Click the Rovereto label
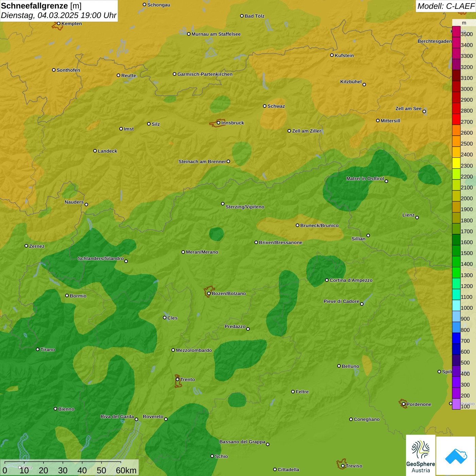 (153, 417)
